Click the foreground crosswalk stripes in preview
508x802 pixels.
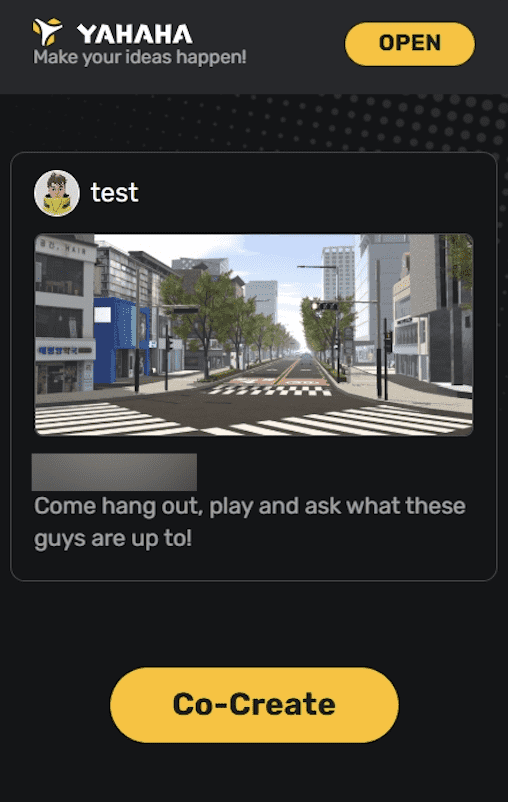254,419
